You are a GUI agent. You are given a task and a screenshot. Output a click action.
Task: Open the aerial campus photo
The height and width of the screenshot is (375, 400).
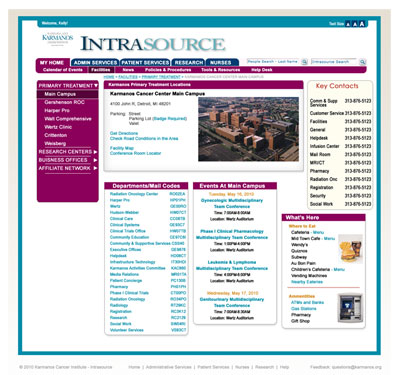point(249,129)
